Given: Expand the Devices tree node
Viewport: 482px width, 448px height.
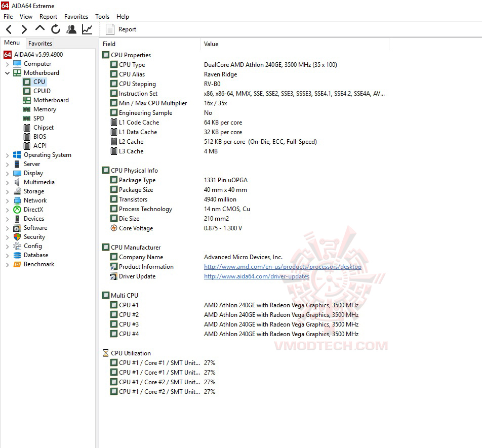Looking at the screenshot, I should pos(8,219).
